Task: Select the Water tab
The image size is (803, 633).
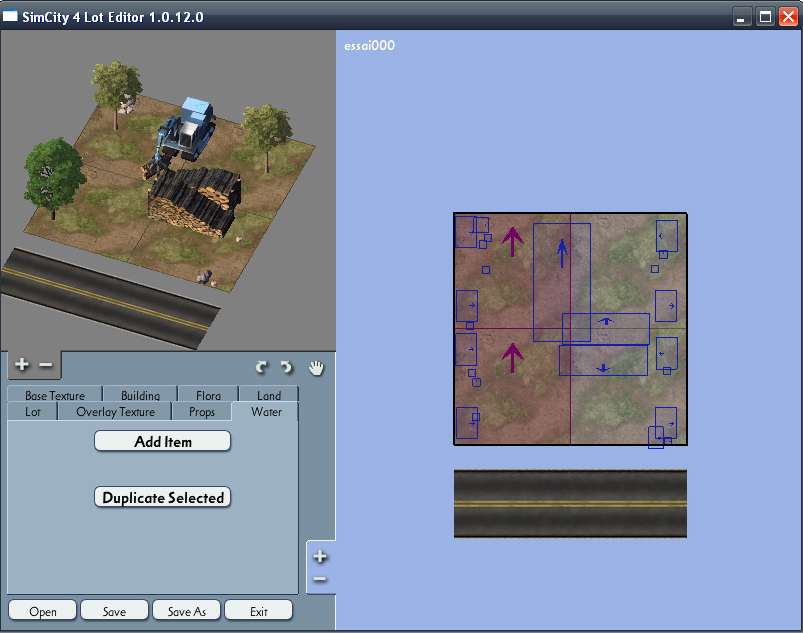Action: (266, 411)
